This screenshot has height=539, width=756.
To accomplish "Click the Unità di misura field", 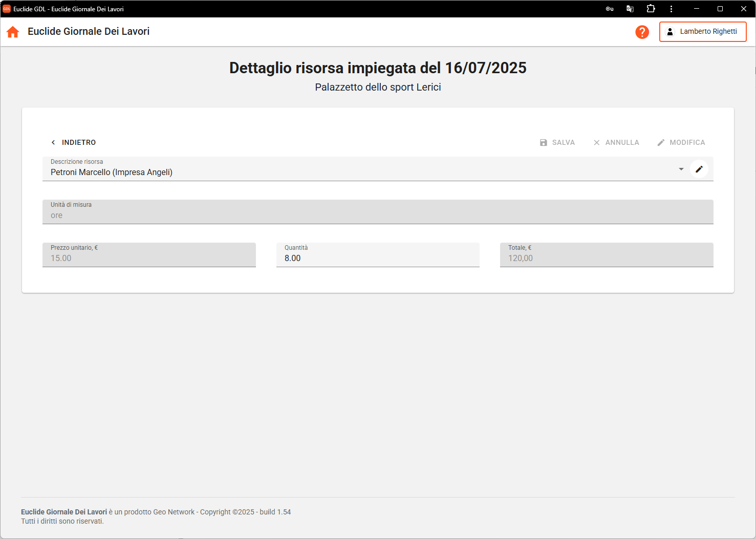I will coord(378,215).
